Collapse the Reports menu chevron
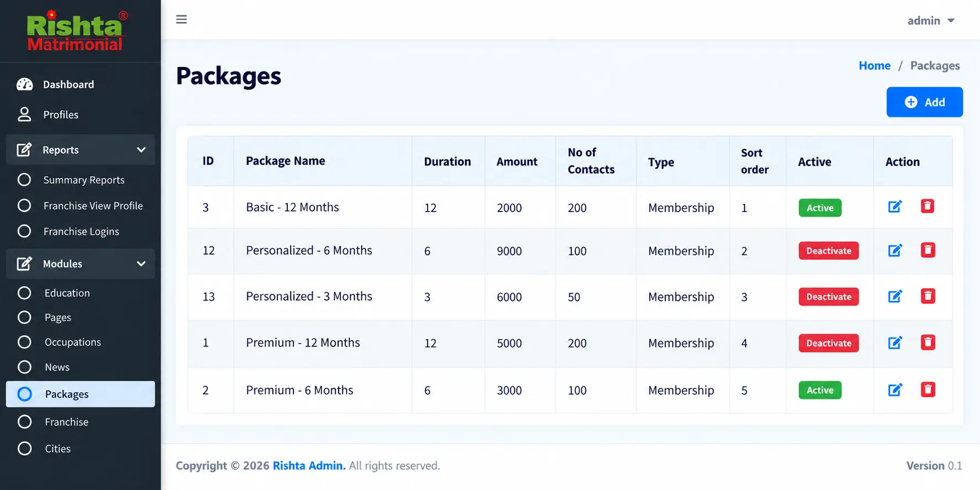The height and width of the screenshot is (490, 980). click(x=141, y=150)
